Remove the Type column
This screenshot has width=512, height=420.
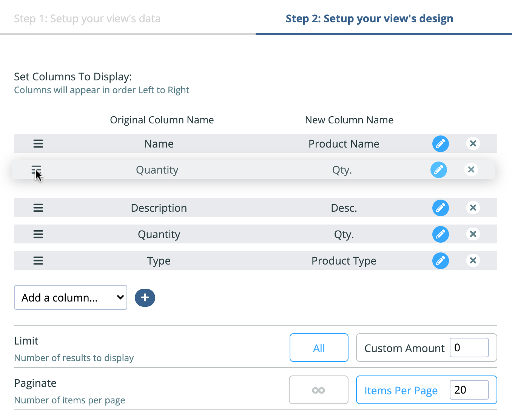click(473, 260)
